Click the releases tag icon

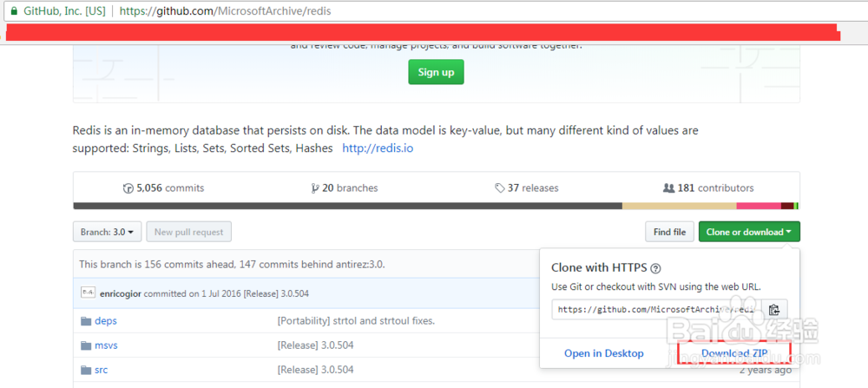click(x=500, y=187)
